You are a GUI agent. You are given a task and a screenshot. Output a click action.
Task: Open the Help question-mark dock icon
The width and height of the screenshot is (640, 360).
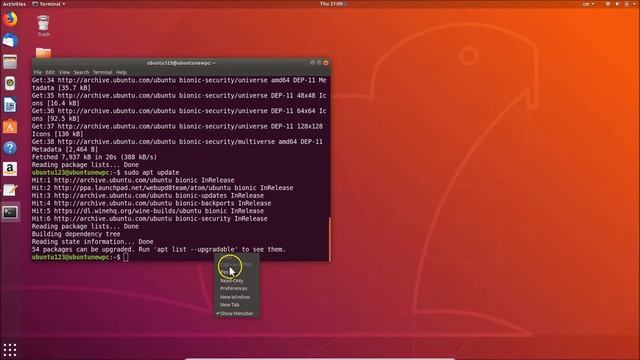pyautogui.click(x=10, y=148)
